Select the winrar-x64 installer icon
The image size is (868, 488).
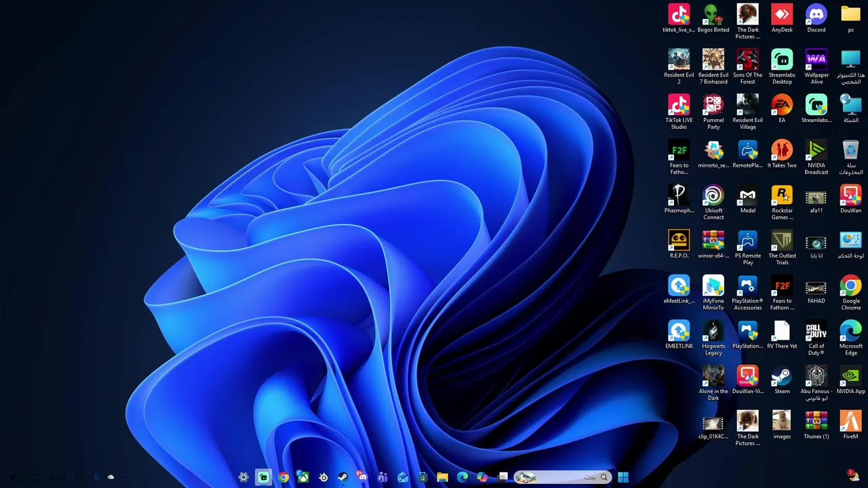pos(713,245)
